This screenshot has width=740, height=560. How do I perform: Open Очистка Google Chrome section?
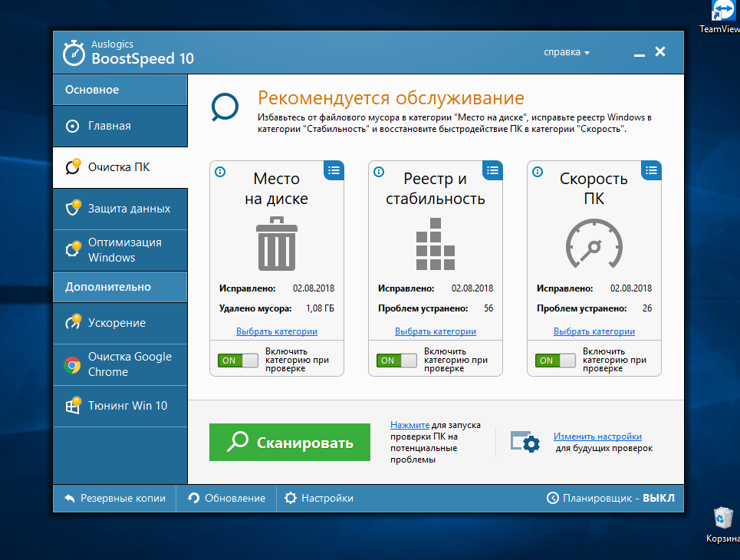(x=120, y=364)
